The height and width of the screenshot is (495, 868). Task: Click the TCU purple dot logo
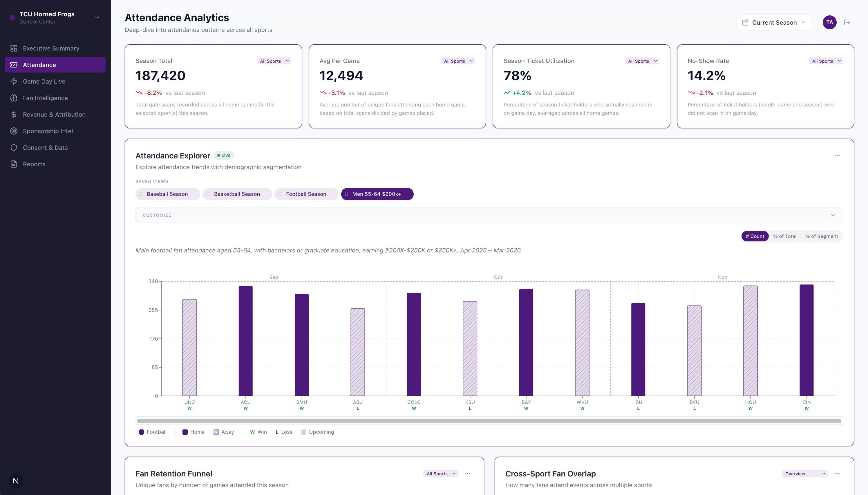pyautogui.click(x=12, y=17)
